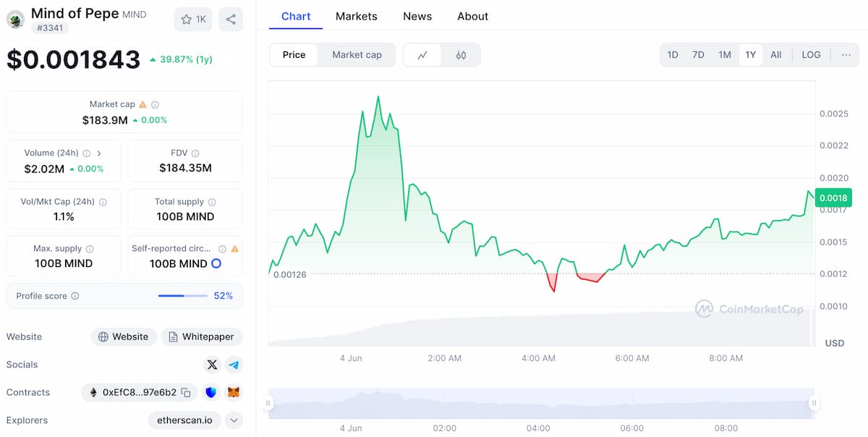This screenshot has width=868, height=437.
Task: Show Vol/Mkt Cap (24h) info icon
Action: [103, 203]
